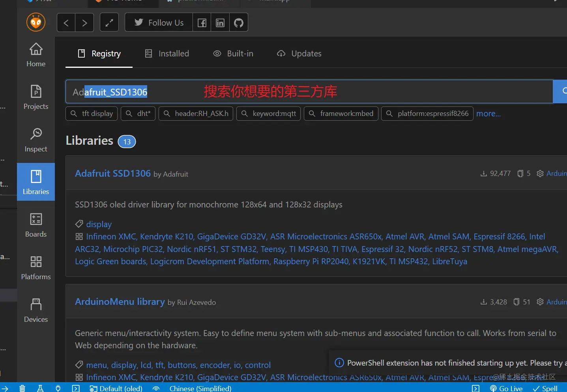Open Inspect in the sidebar
The height and width of the screenshot is (392, 567).
36,140
